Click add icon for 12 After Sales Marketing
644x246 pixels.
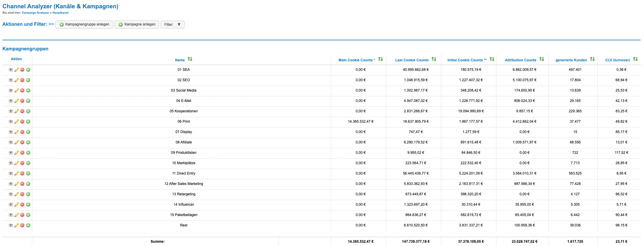pyautogui.click(x=28, y=184)
